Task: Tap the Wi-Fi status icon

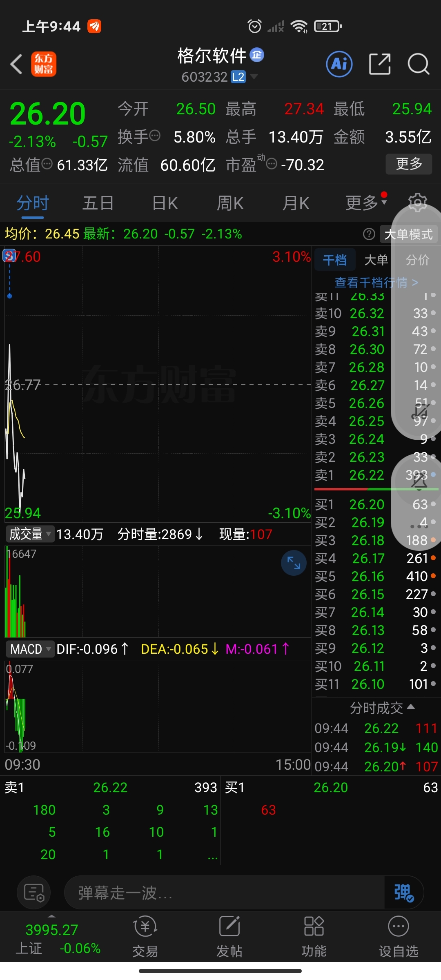Action: point(299,27)
